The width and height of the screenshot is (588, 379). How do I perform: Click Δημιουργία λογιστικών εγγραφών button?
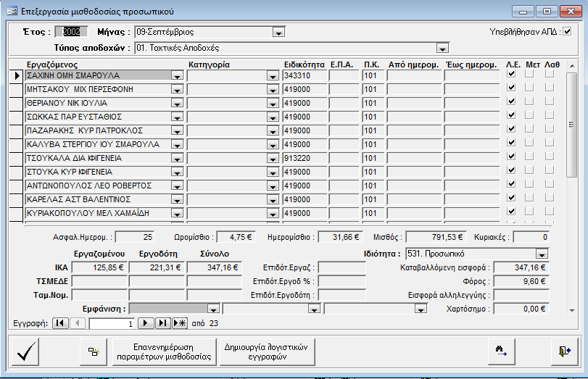268,351
